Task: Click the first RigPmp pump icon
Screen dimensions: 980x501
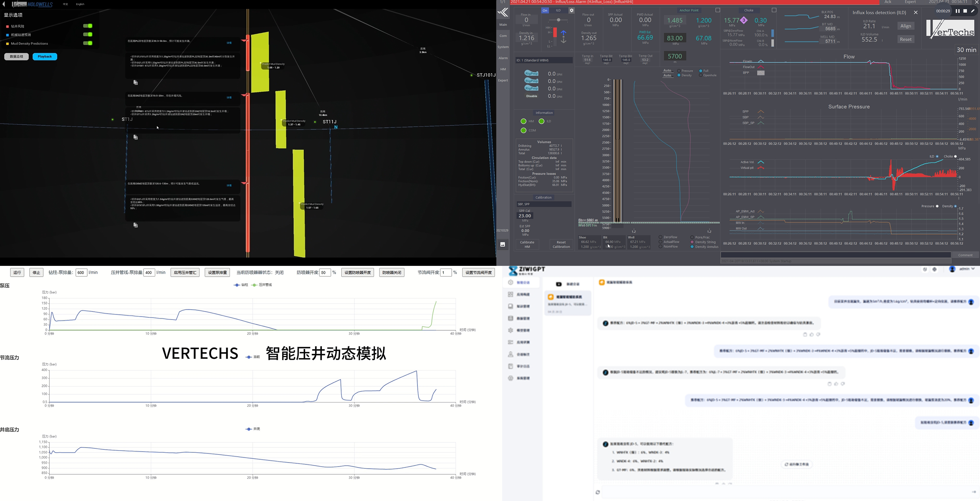Action: 531,73
